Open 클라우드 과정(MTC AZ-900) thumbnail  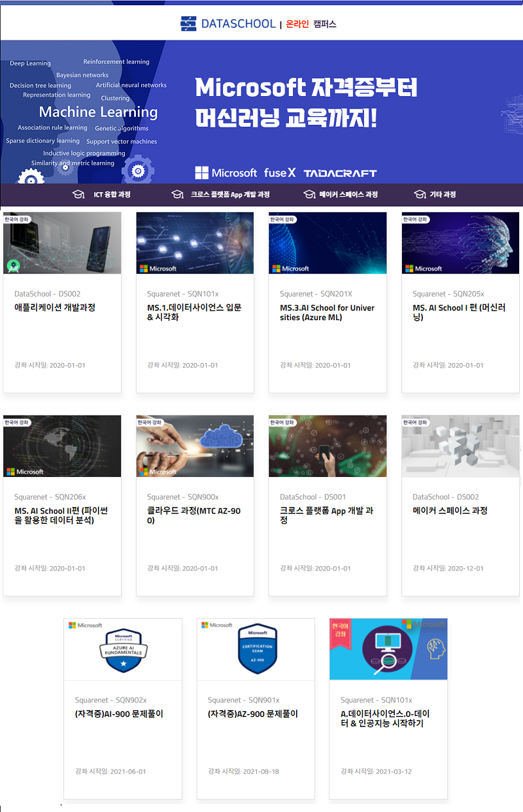195,446
